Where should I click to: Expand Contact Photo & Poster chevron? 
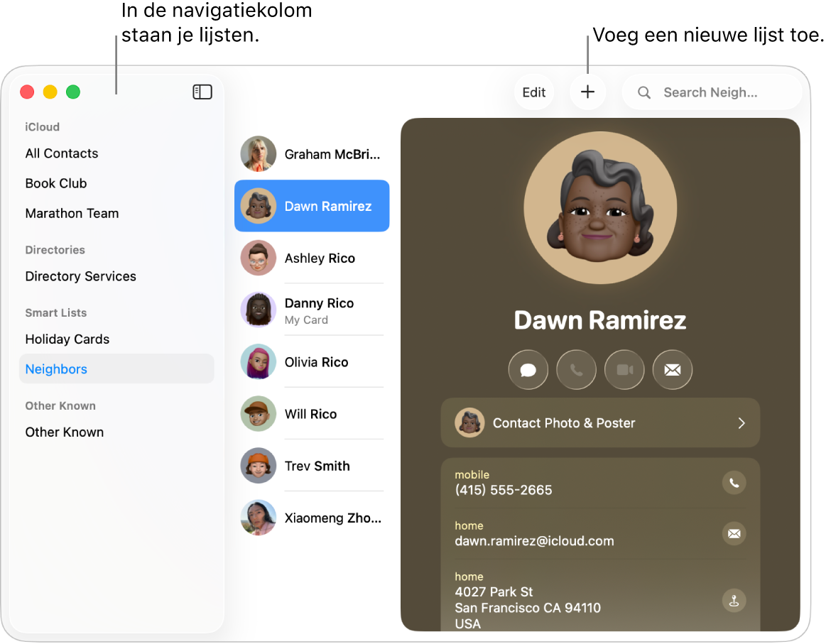click(742, 422)
